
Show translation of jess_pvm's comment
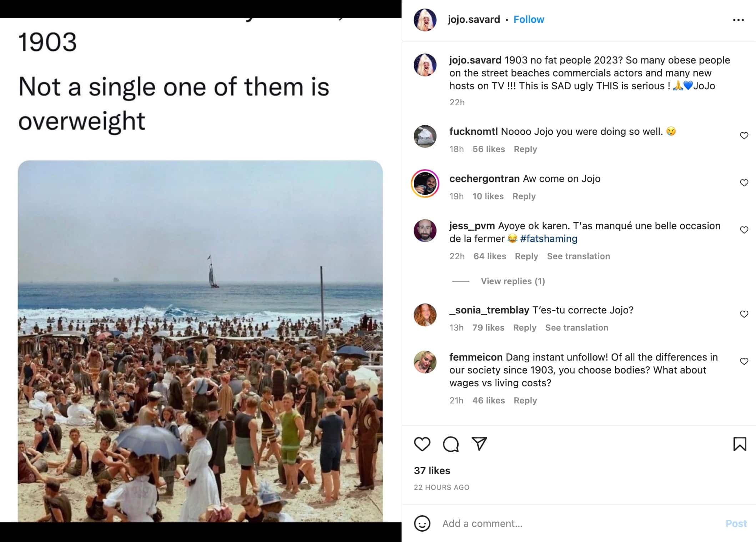tap(578, 256)
